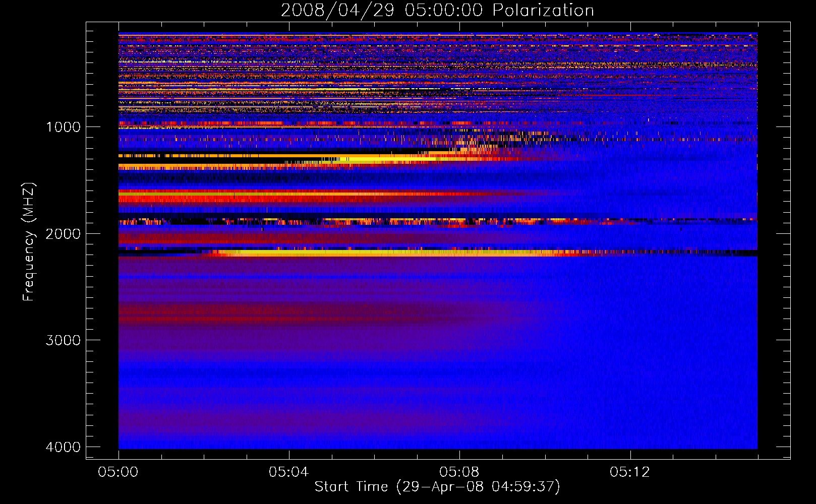
Task: Click the 05:00 time tick label
Action: click(118, 472)
